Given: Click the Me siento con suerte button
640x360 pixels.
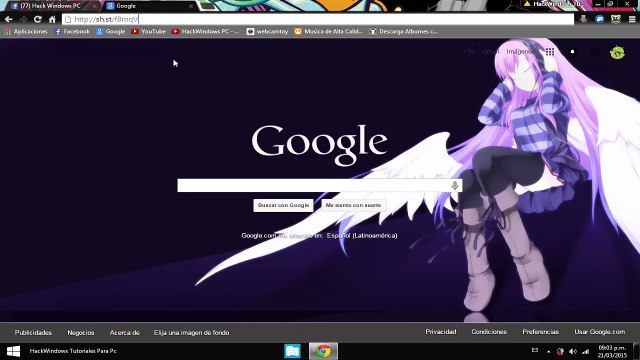Looking at the screenshot, I should point(353,205).
